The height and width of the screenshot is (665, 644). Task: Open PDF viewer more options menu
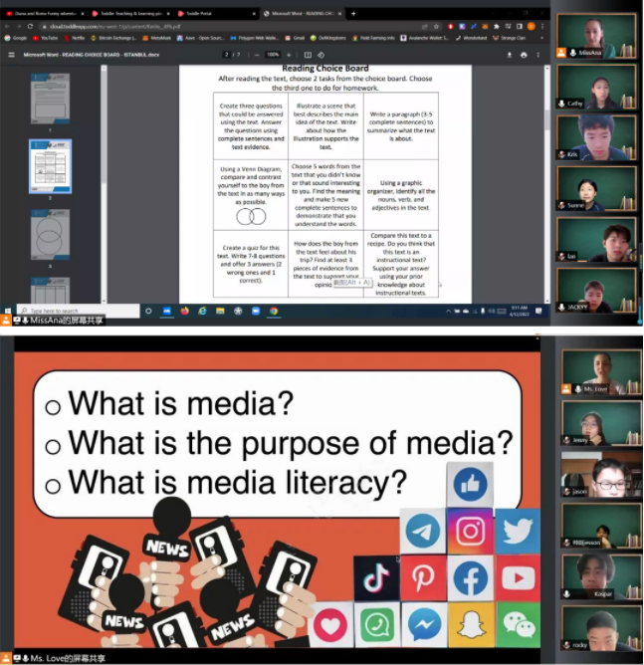[538, 55]
